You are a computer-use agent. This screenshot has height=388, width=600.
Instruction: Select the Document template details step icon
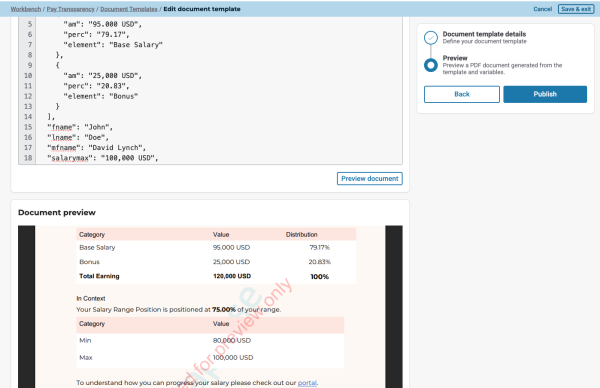point(431,38)
